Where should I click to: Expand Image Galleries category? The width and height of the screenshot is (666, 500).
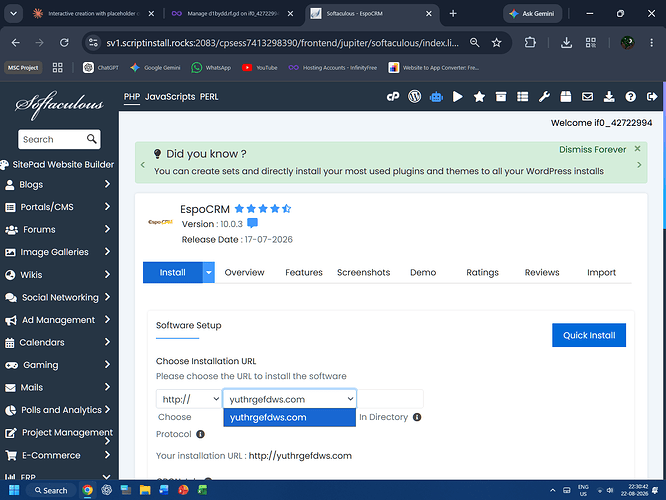coord(107,251)
